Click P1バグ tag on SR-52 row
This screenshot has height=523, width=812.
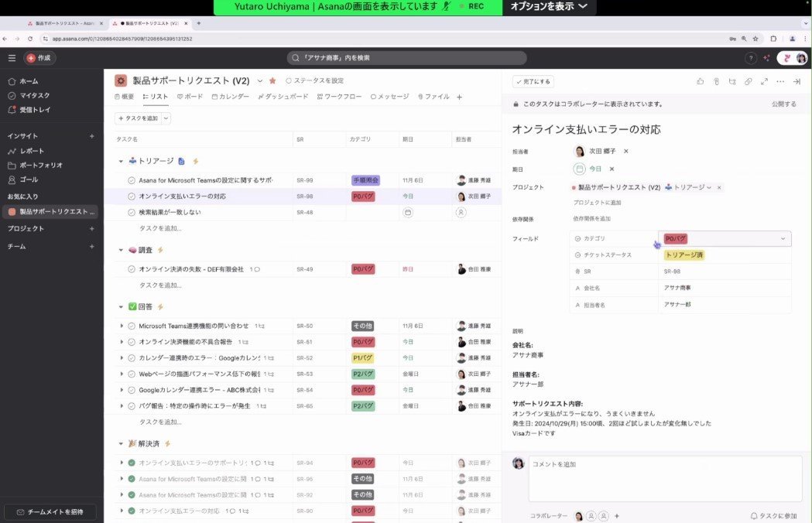(363, 358)
